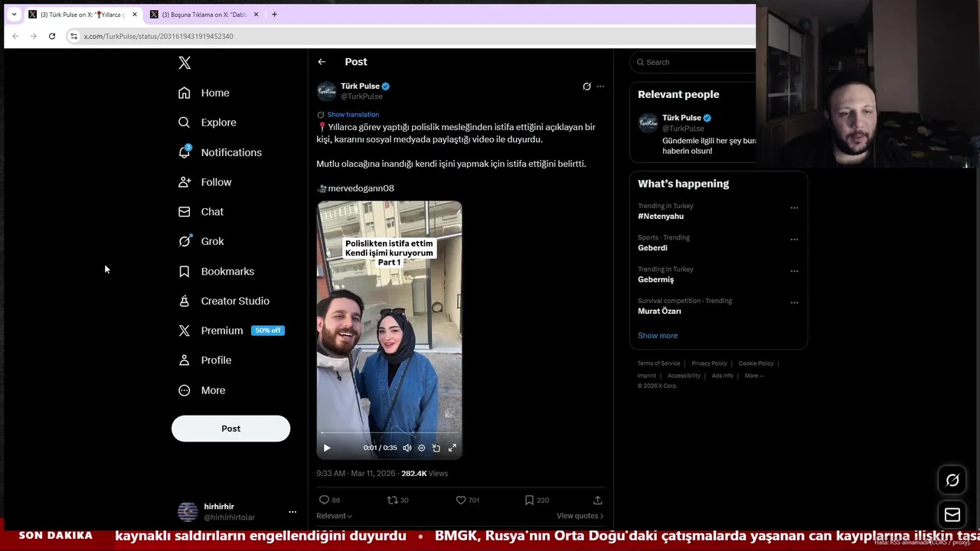Click the large Post button

[x=230, y=429]
